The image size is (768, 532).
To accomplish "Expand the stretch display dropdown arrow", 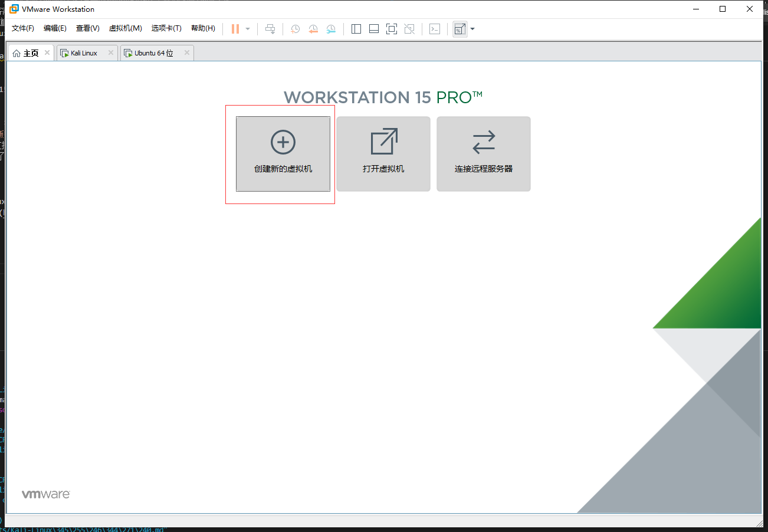I will click(x=472, y=29).
